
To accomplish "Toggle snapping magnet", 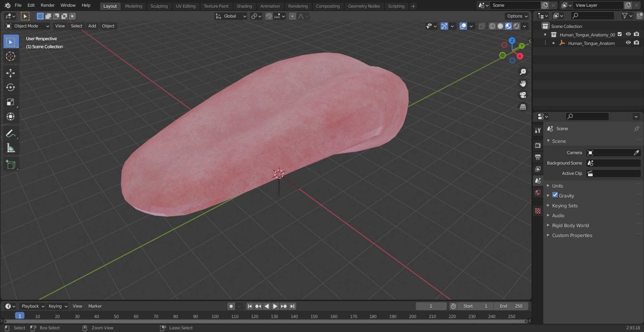I will (x=269, y=16).
